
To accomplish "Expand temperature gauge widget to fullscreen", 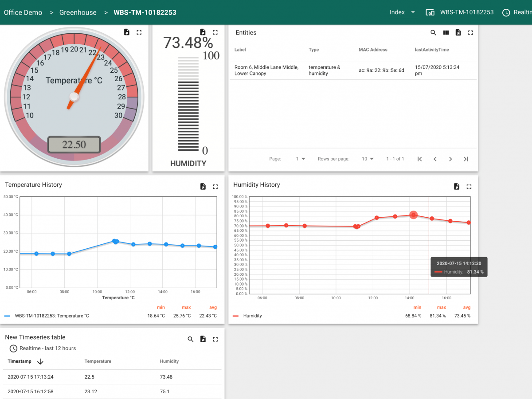I will point(139,32).
